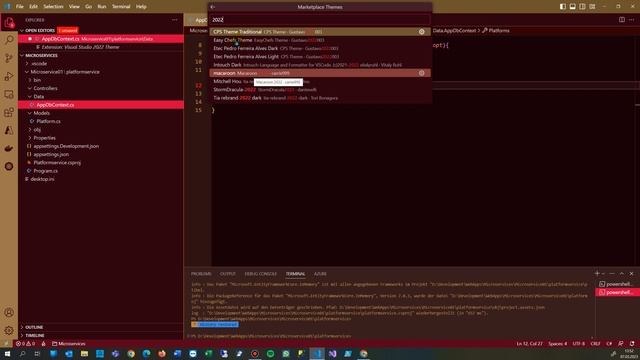640x360 pixels.
Task: Open the File menu
Action: point(20,7)
